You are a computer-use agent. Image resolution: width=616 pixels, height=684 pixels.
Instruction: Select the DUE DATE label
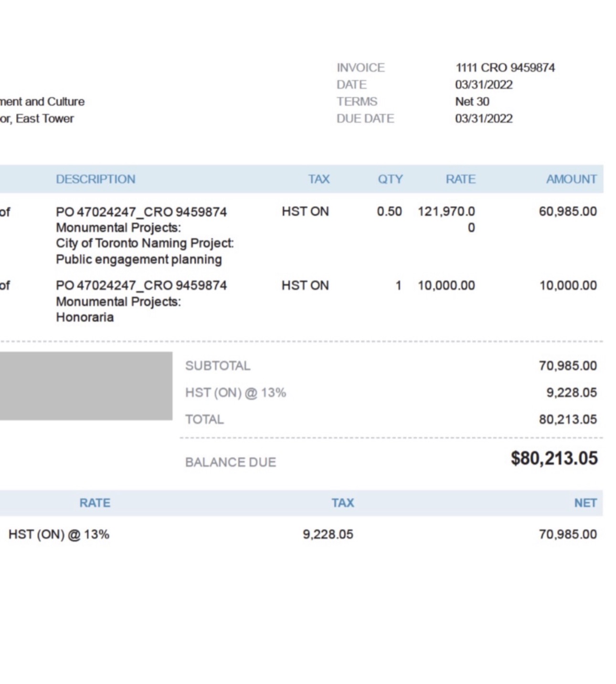(x=365, y=118)
